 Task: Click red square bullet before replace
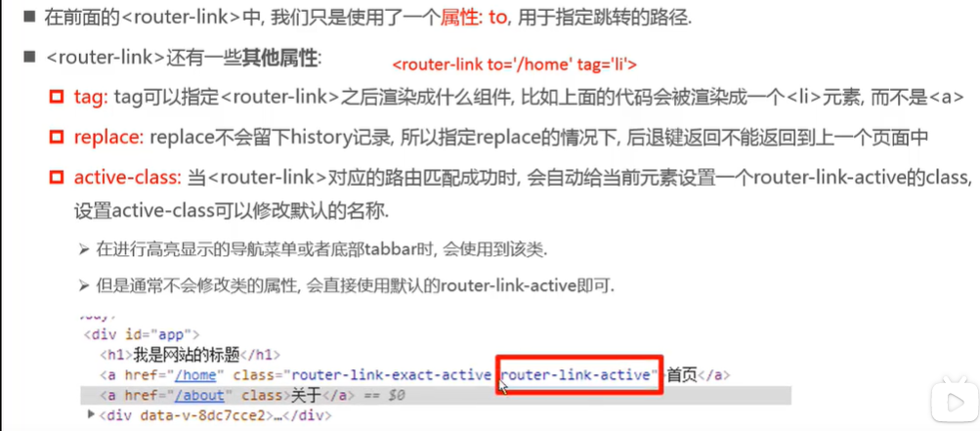[x=57, y=137]
